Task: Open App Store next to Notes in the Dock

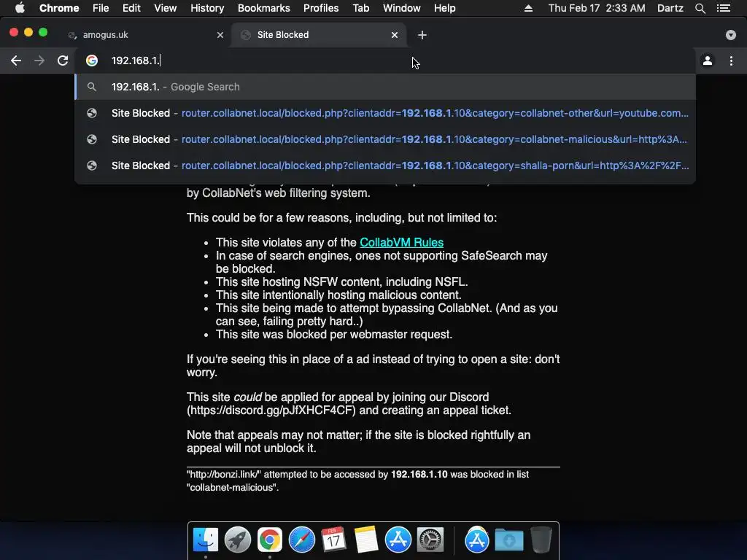Action: [398, 540]
